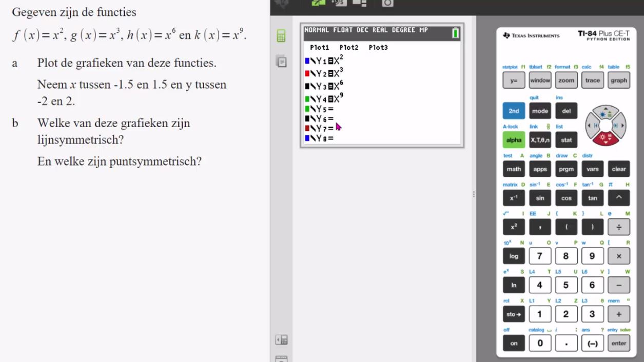The height and width of the screenshot is (362, 644).
Task: Click the math key
Action: [514, 169]
